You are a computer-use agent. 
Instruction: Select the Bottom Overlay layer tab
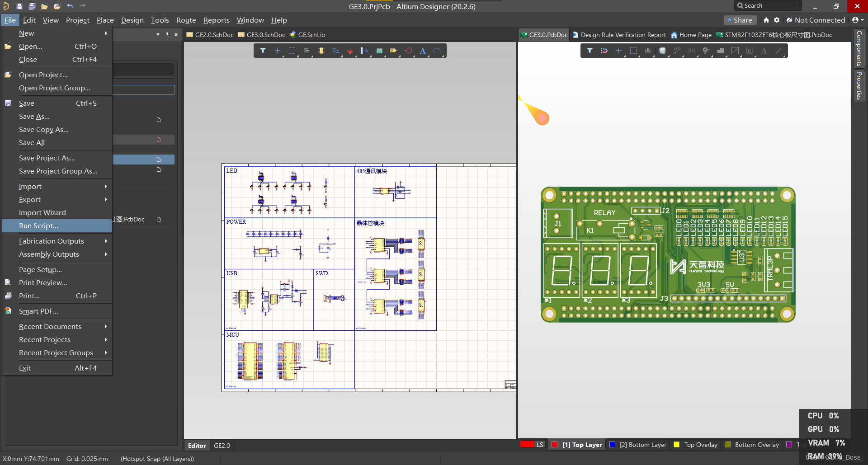(x=752, y=445)
